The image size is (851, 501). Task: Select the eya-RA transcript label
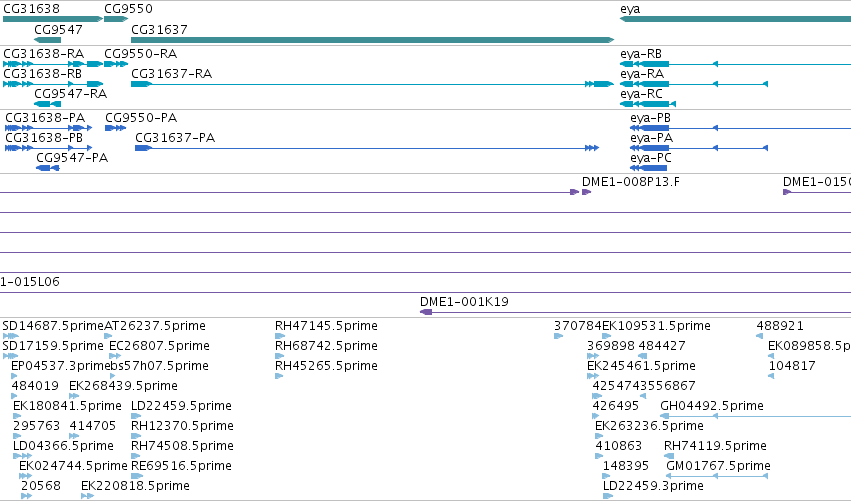[x=642, y=73]
